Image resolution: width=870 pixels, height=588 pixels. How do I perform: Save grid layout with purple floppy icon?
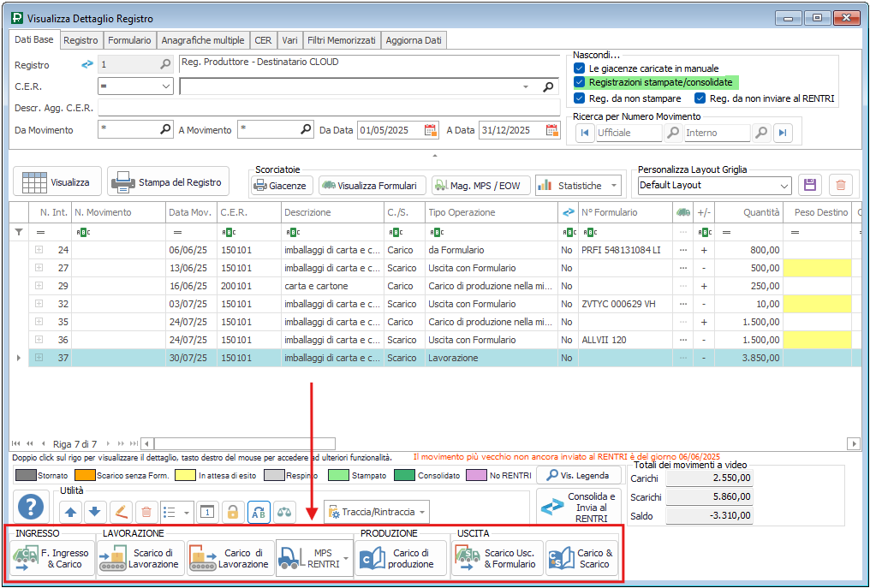(809, 185)
